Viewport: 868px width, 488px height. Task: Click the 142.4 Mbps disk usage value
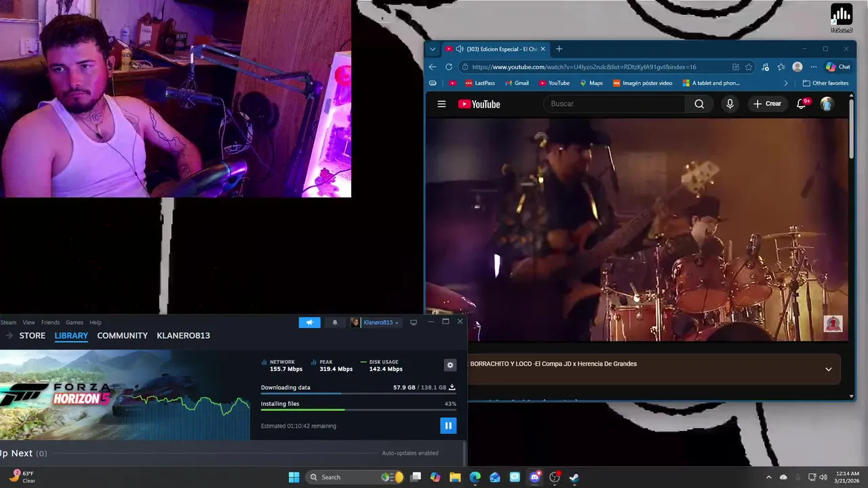tap(386, 369)
